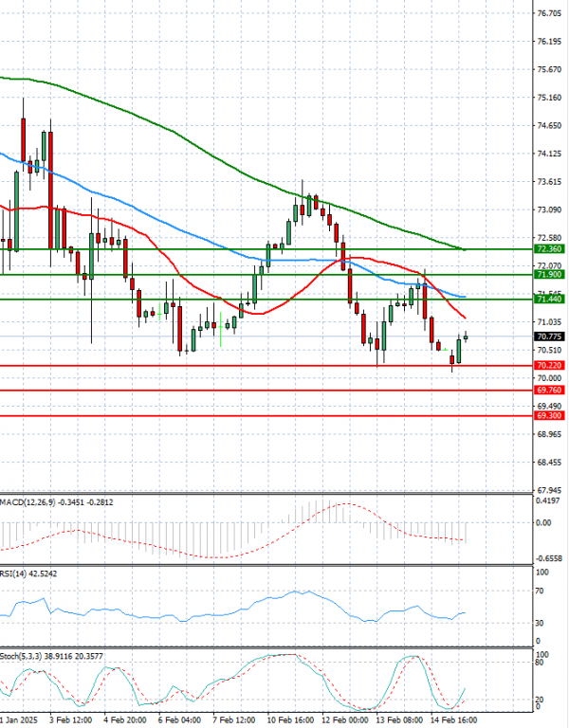Click the 69.490 price axis value
This screenshot has width=569, height=728.
coord(549,407)
